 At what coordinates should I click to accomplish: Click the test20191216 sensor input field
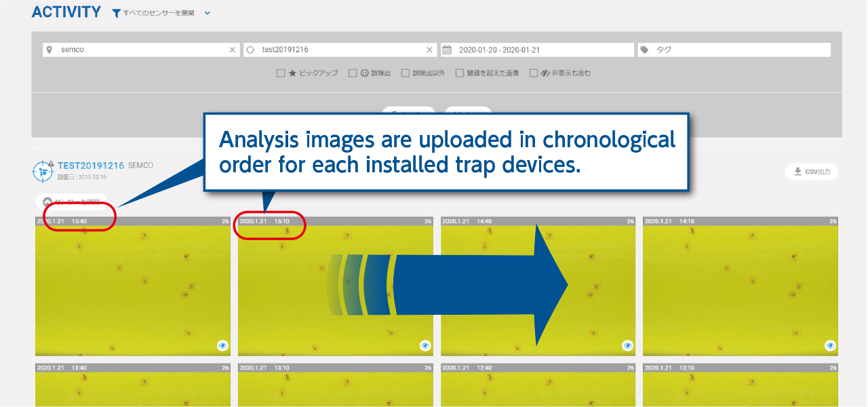coord(340,50)
